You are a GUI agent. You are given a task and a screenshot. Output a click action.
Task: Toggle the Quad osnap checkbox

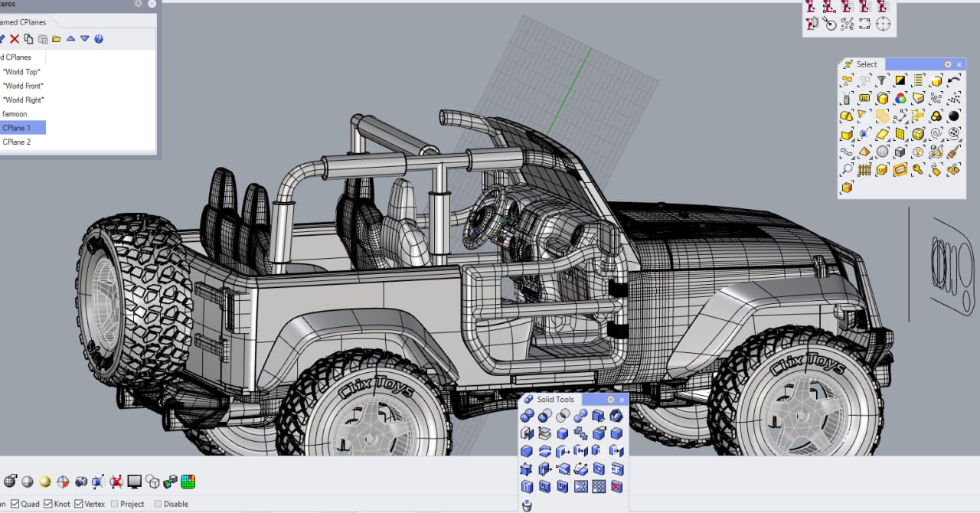pos(15,504)
